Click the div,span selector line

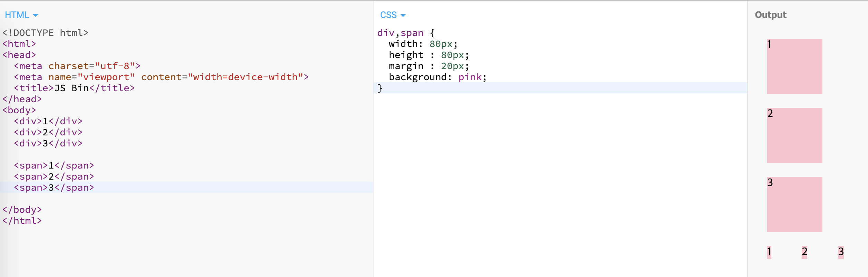[x=406, y=33]
